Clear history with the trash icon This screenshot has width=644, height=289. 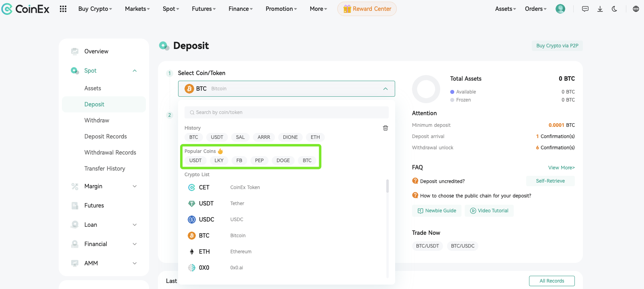click(386, 128)
